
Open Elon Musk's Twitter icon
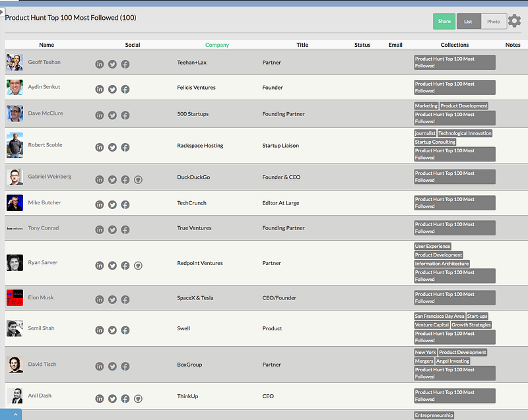click(x=112, y=299)
